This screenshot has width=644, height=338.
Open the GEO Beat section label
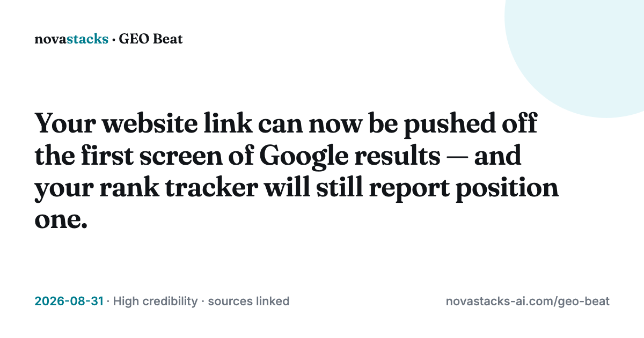tap(151, 39)
